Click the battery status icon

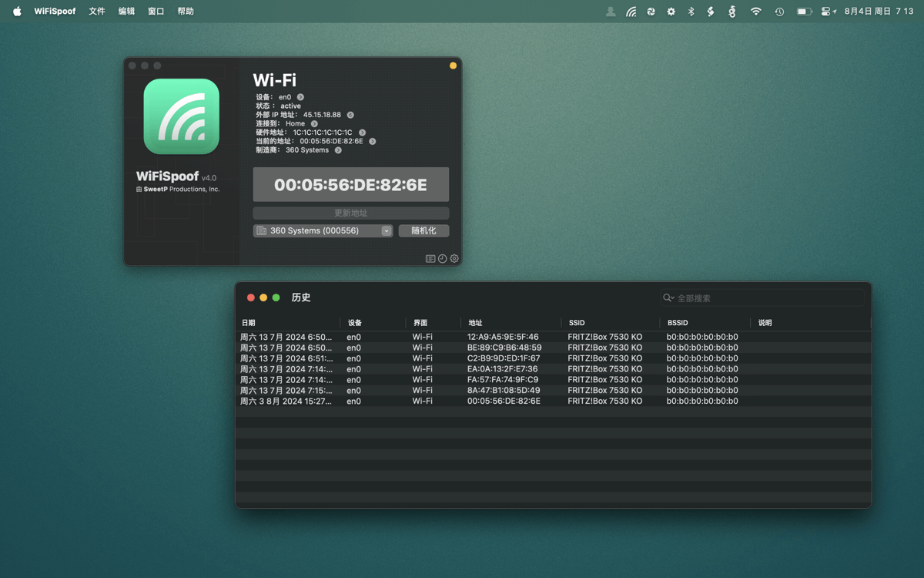coord(805,12)
